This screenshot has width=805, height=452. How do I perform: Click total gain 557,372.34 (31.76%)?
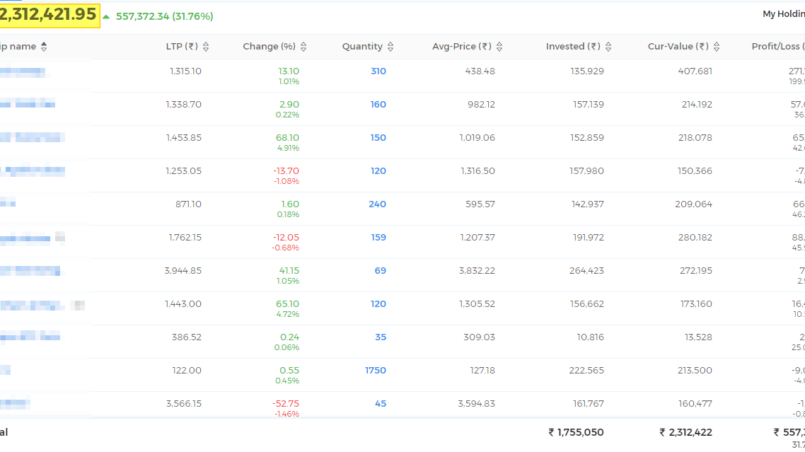pos(164,16)
